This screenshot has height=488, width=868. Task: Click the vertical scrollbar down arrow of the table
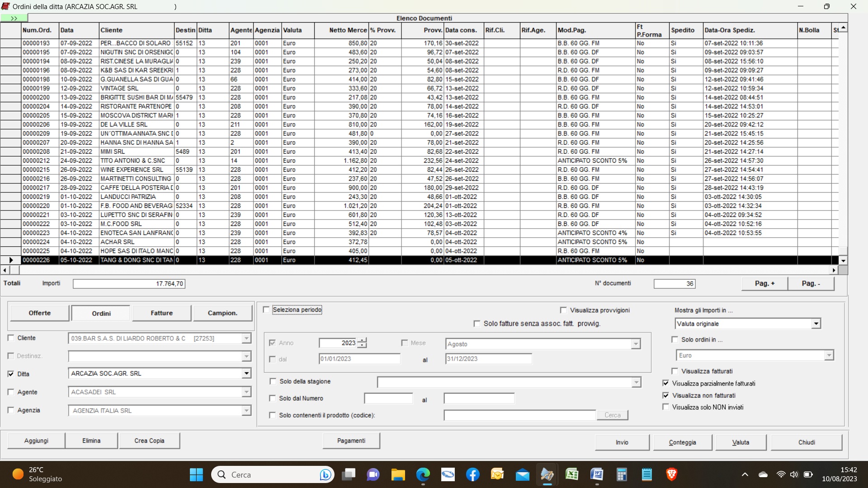843,260
